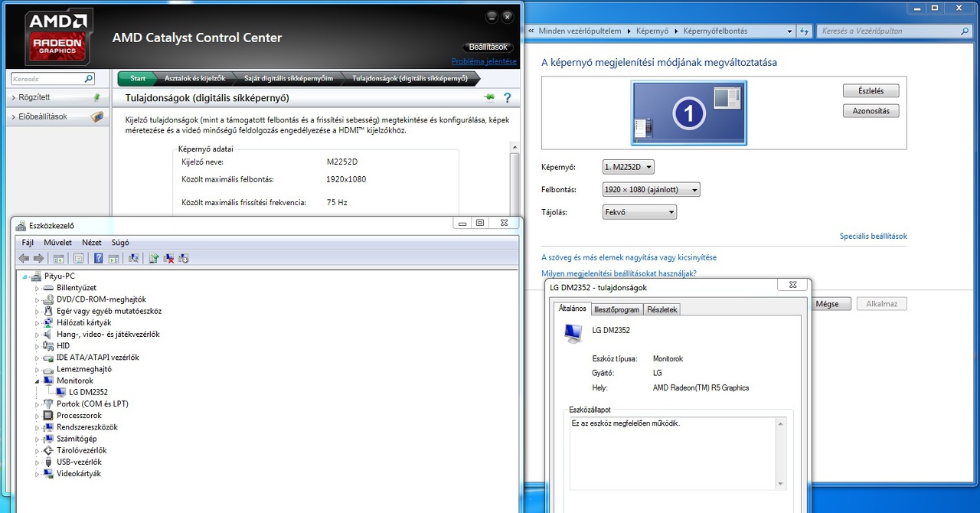
Task: Collapse the Pityu-PC root node
Action: point(24,276)
